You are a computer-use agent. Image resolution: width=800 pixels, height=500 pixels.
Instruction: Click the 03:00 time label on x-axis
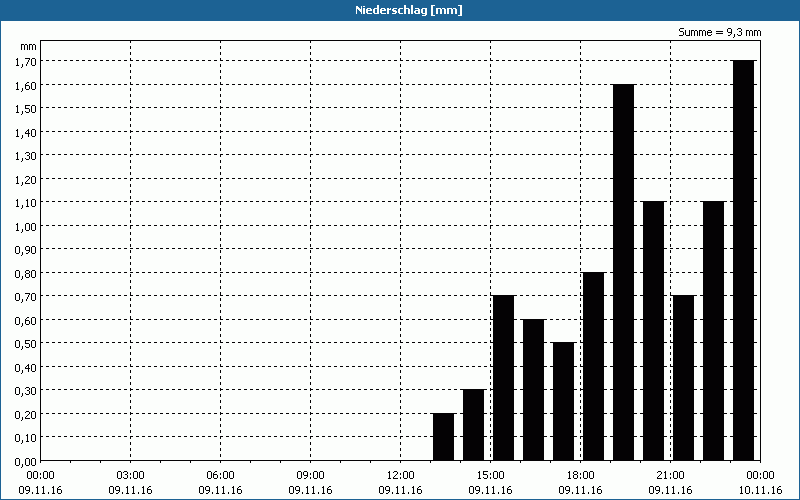[x=131, y=476]
